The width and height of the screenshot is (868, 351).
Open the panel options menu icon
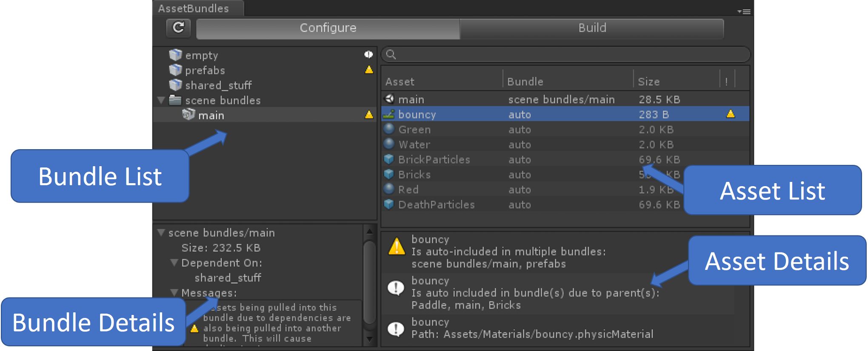tap(744, 11)
